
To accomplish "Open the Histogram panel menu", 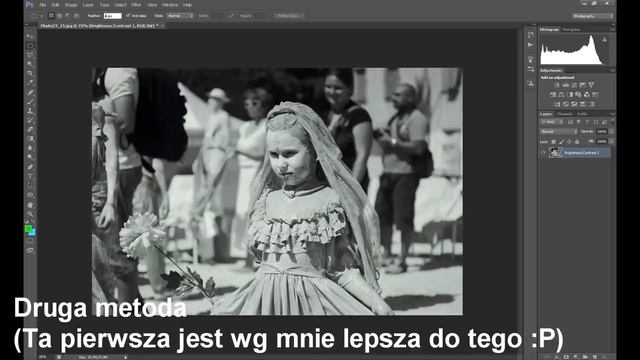I will tap(612, 29).
